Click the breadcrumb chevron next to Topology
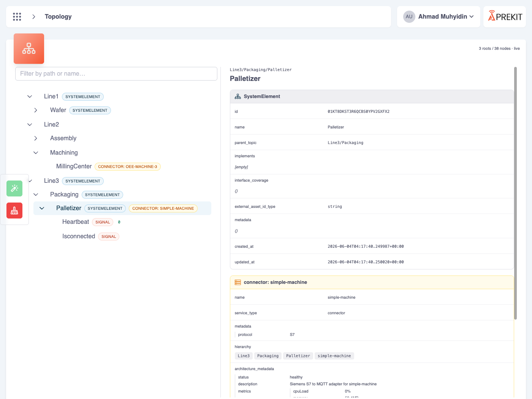The width and height of the screenshot is (532, 399). [34, 17]
